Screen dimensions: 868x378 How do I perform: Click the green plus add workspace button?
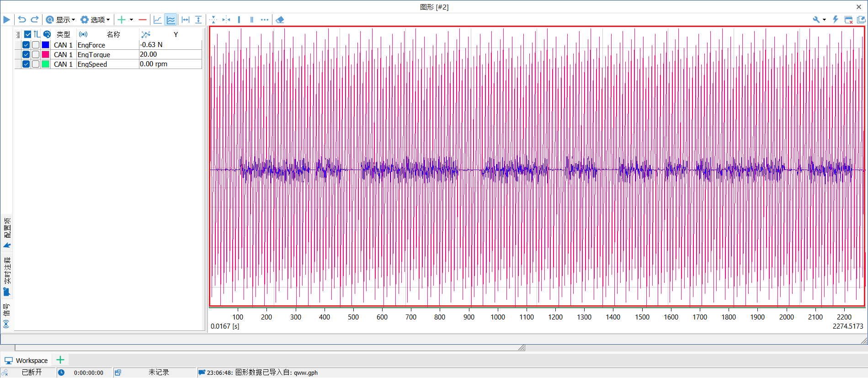[60, 360]
